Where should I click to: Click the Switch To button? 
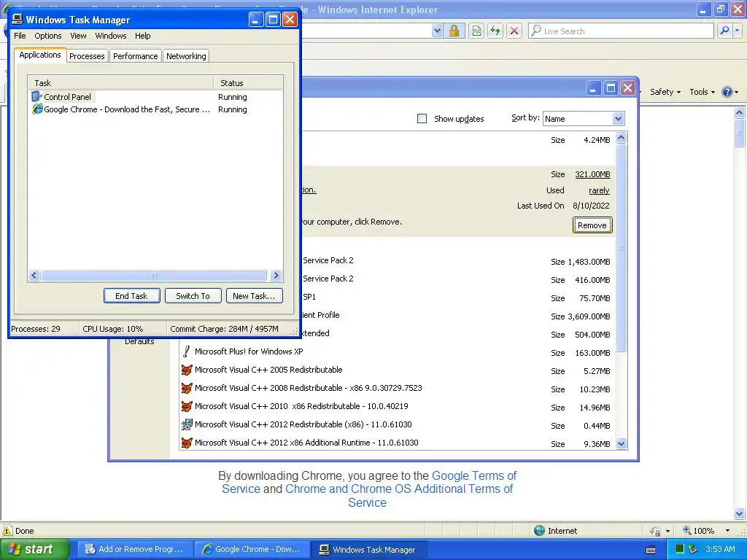(193, 296)
